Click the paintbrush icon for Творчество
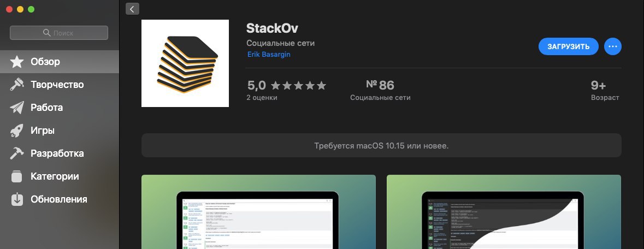The image size is (644, 249). (17, 85)
